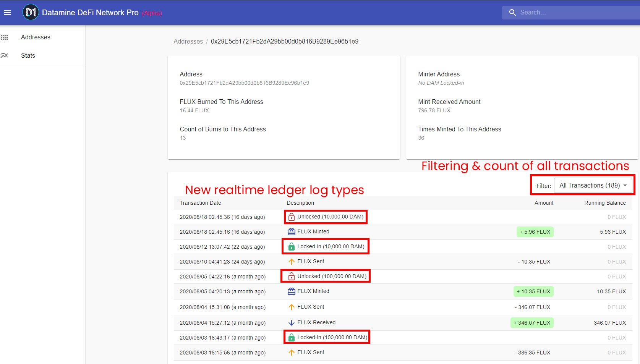Click up-arrow icon for 386.35 FLUX Sent row

[292, 353]
